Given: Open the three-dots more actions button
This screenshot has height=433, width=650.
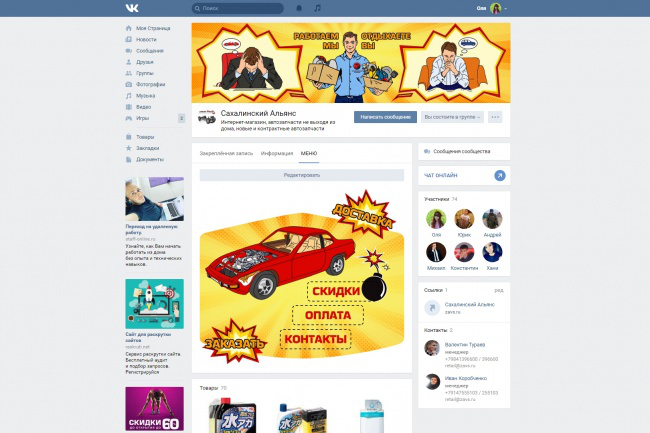Looking at the screenshot, I should 495,117.
